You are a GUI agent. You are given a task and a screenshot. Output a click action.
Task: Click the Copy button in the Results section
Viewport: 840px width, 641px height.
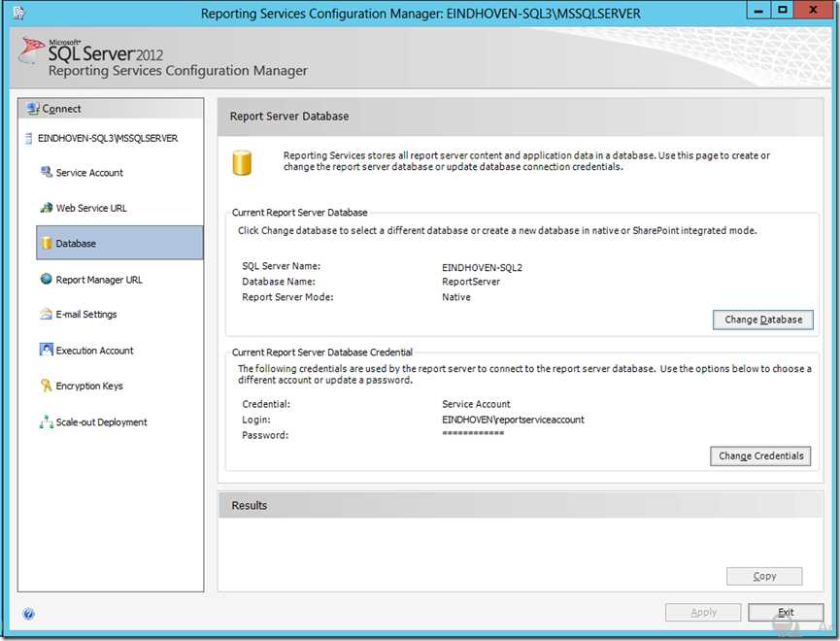[x=764, y=576]
